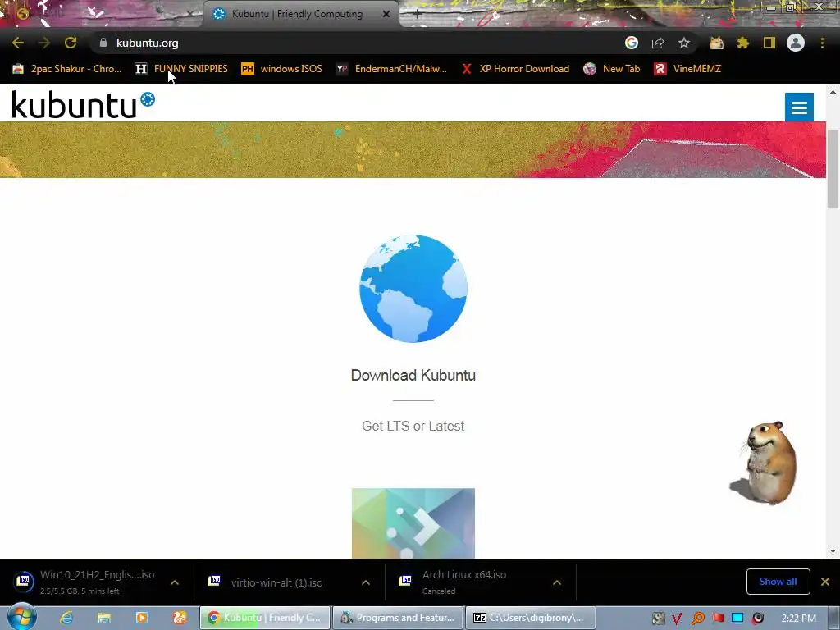The height and width of the screenshot is (630, 840).
Task: Toggle the browser side panel
Action: coord(769,43)
